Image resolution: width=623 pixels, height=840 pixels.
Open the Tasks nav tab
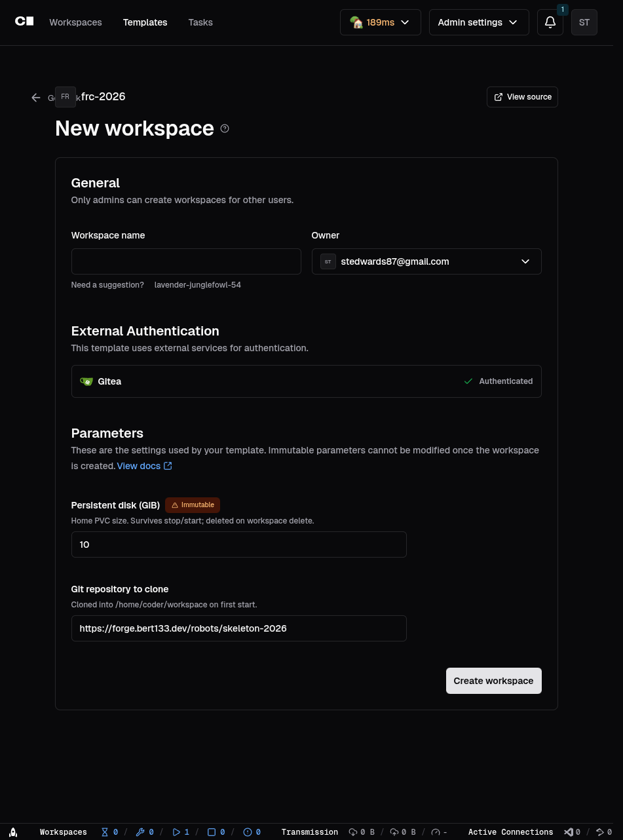click(x=200, y=22)
